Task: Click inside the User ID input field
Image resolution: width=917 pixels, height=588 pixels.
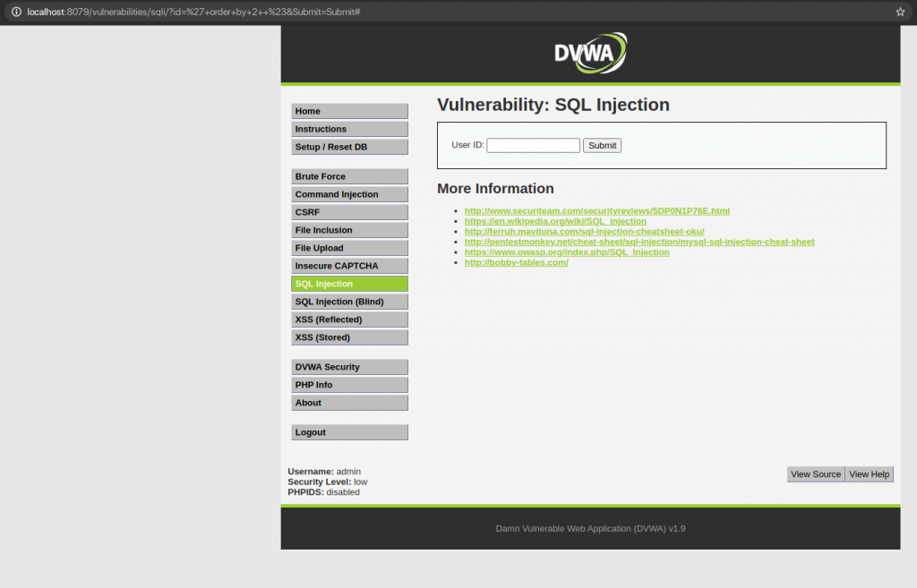Action: (x=533, y=145)
